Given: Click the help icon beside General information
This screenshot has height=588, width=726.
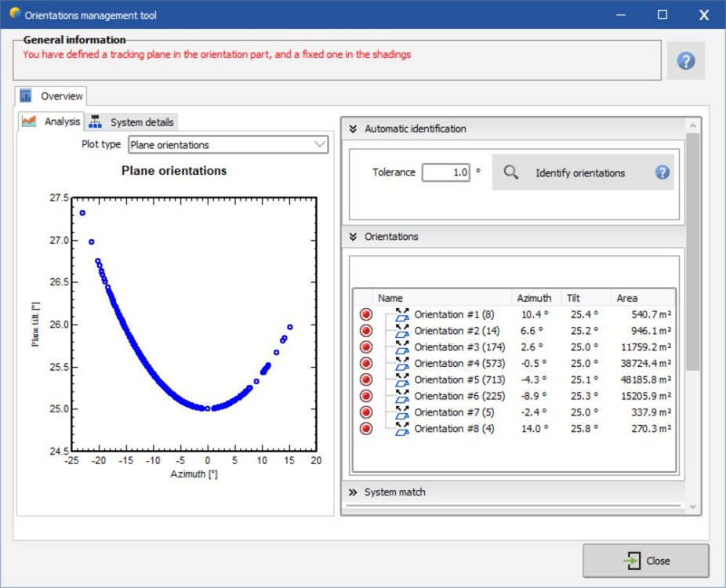Looking at the screenshot, I should [x=686, y=61].
